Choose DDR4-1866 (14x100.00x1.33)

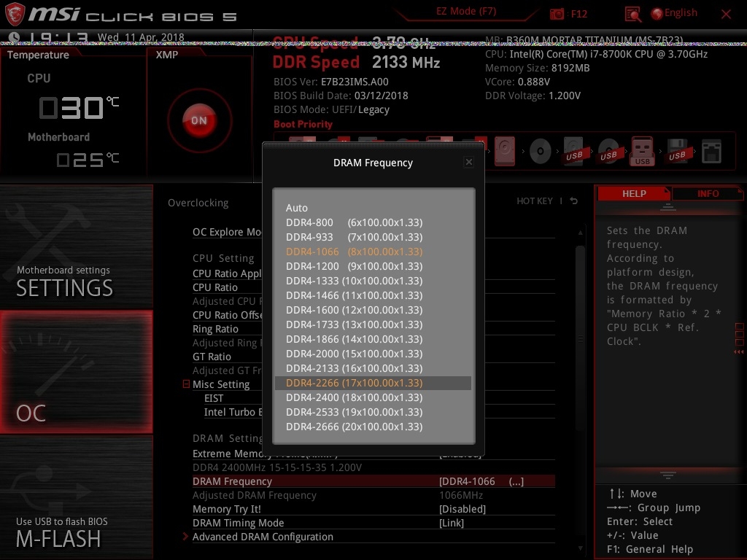coord(373,339)
